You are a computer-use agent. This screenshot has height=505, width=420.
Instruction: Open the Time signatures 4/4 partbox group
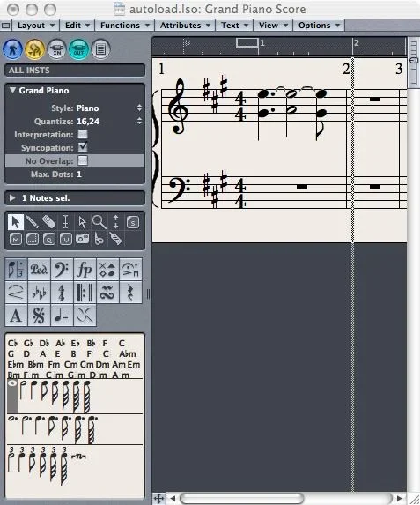click(x=62, y=292)
